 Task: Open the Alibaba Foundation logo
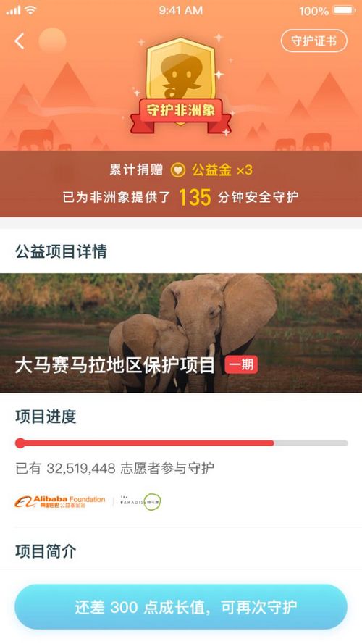click(60, 502)
